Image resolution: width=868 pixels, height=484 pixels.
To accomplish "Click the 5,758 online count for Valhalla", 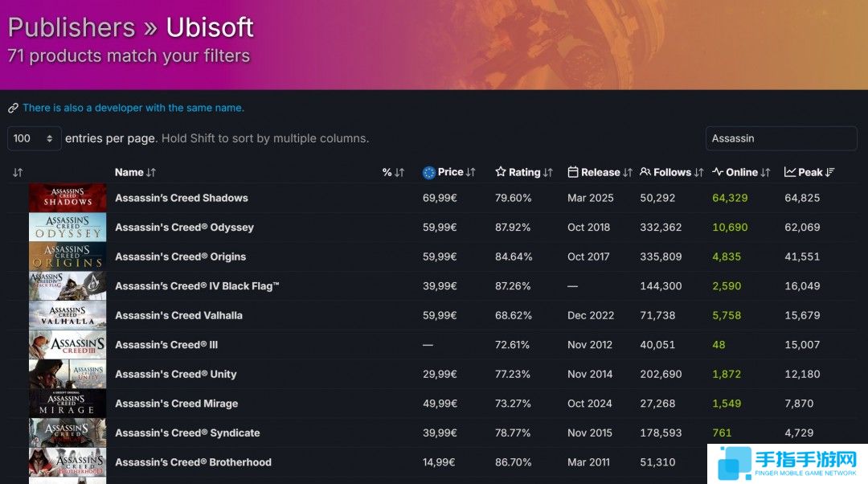I will [x=727, y=315].
